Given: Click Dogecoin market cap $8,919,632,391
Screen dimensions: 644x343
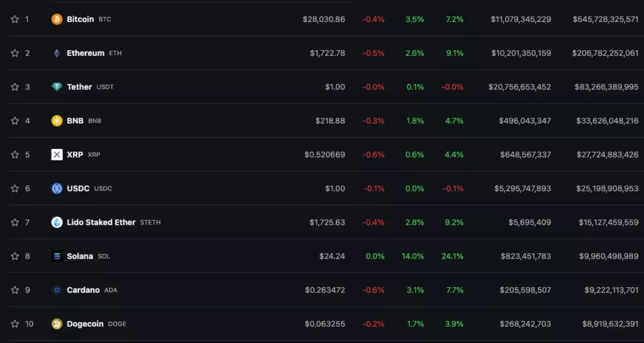Looking at the screenshot, I should (610, 324).
